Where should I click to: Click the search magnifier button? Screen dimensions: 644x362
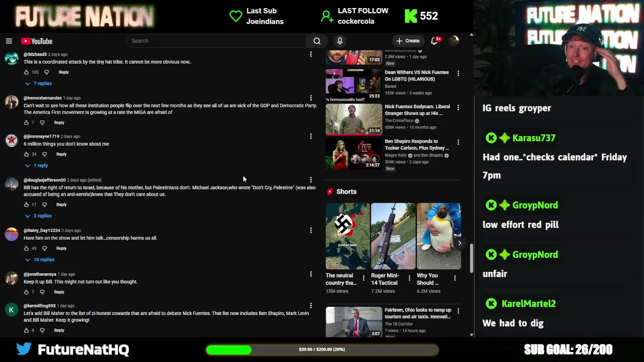tap(317, 41)
